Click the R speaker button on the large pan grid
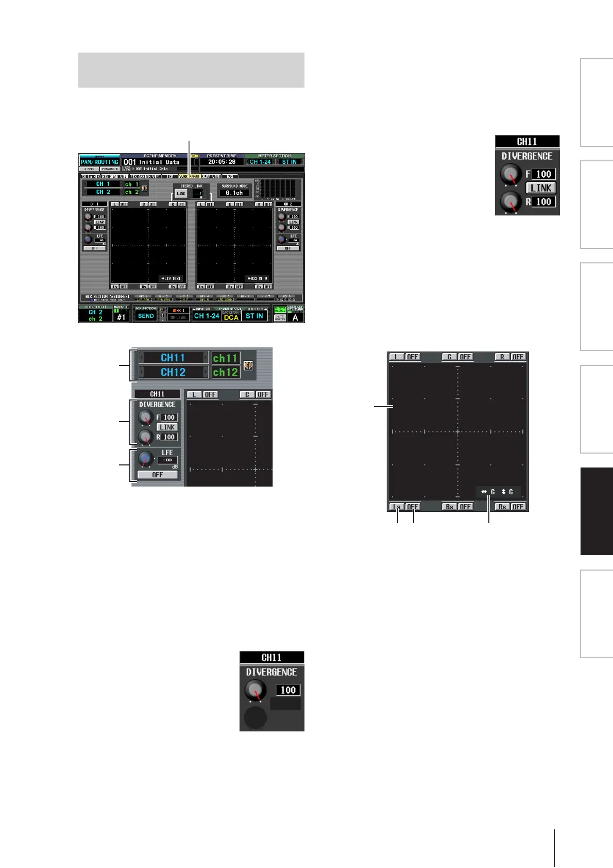The height and width of the screenshot is (868, 613). point(502,357)
